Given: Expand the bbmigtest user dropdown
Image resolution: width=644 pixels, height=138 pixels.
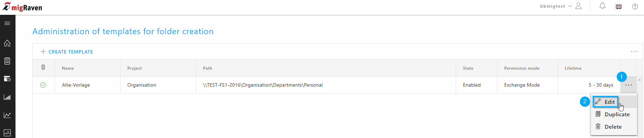Looking at the screenshot, I should (556, 6).
